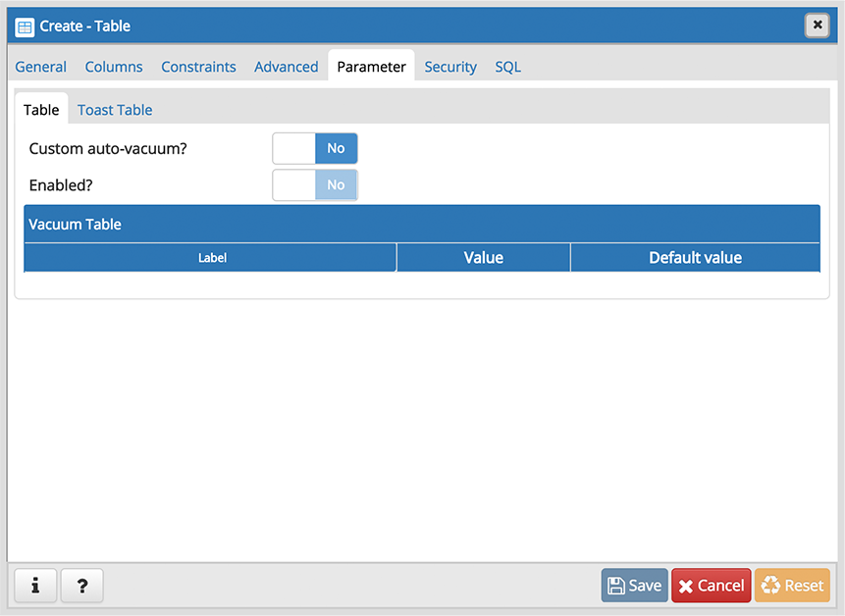This screenshot has width=845, height=616.
Task: Click the Default value column header
Action: click(x=695, y=258)
